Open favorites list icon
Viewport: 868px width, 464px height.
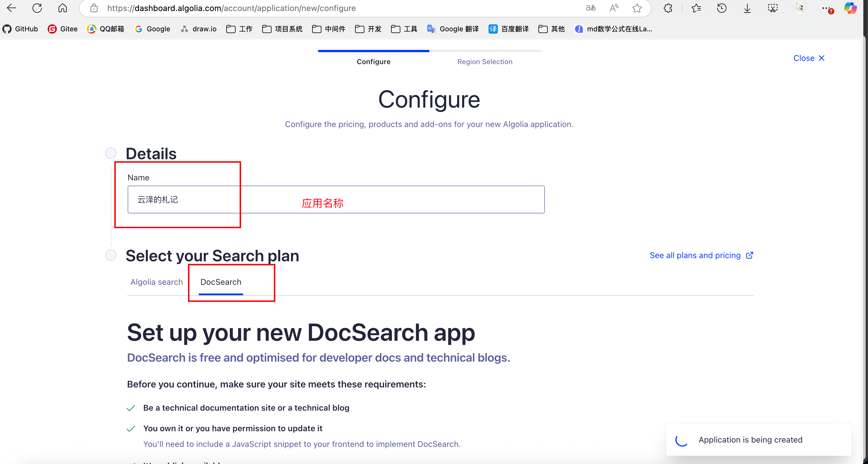click(x=696, y=8)
